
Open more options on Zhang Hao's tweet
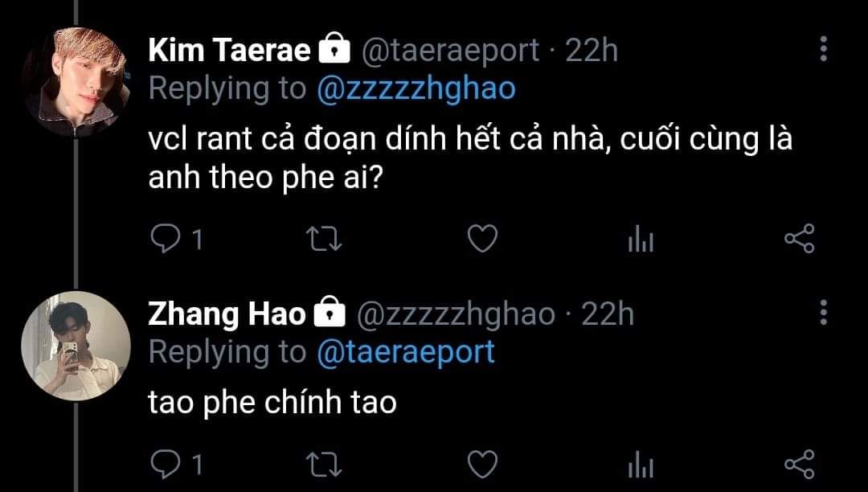point(824,313)
